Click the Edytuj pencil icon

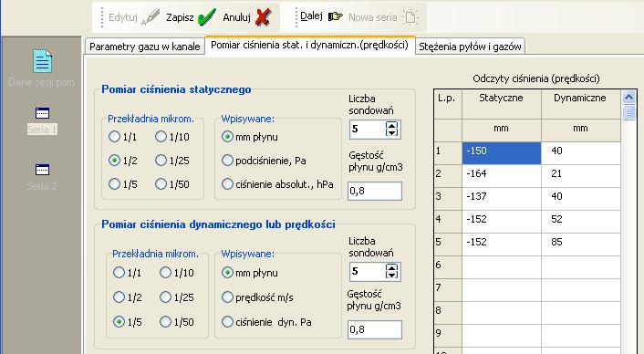pos(151,17)
